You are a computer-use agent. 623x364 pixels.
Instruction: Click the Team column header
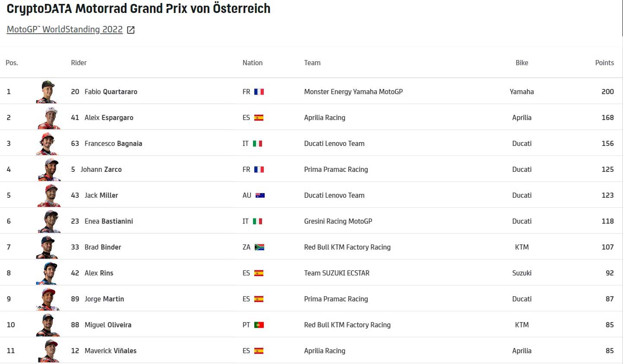pos(312,63)
